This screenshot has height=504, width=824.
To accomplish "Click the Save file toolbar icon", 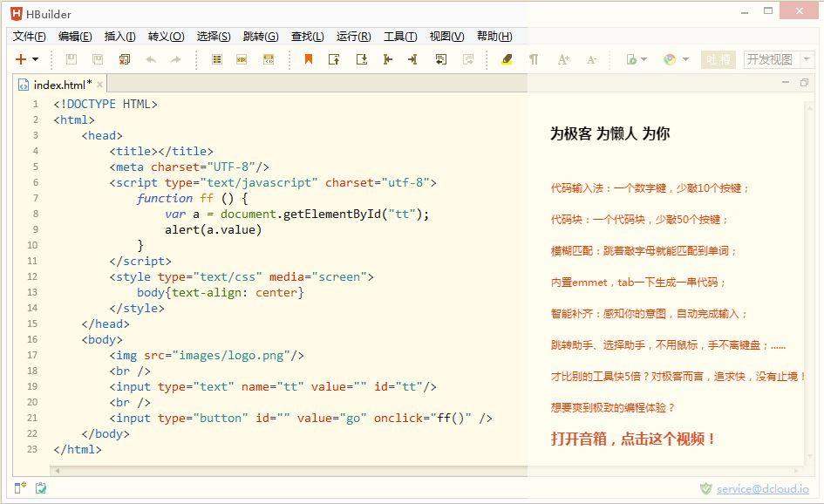I will [71, 59].
